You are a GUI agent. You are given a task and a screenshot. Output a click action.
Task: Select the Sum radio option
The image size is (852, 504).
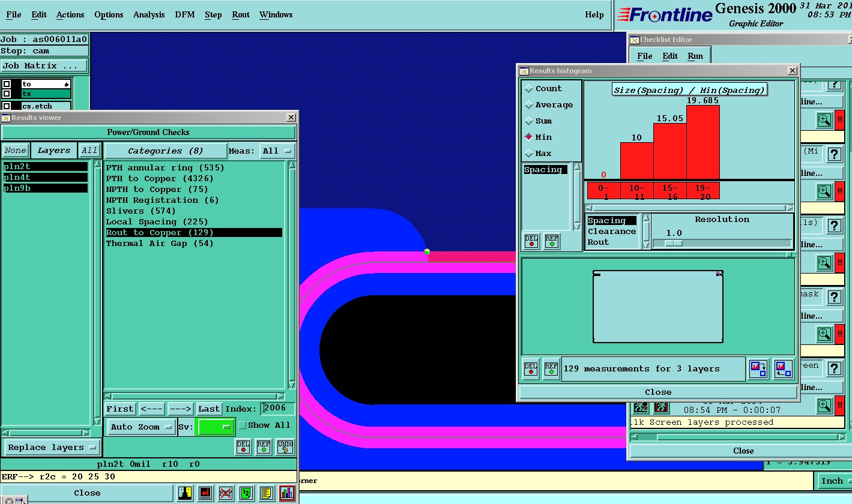(x=538, y=121)
